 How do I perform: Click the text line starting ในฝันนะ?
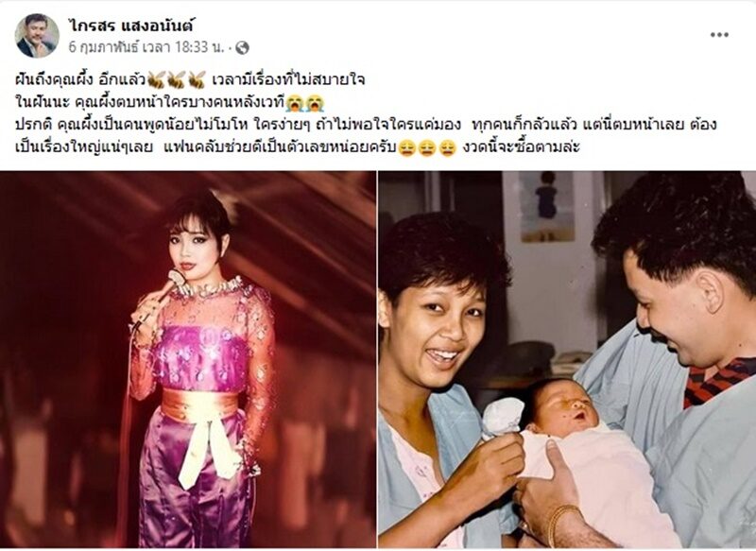[170, 102]
